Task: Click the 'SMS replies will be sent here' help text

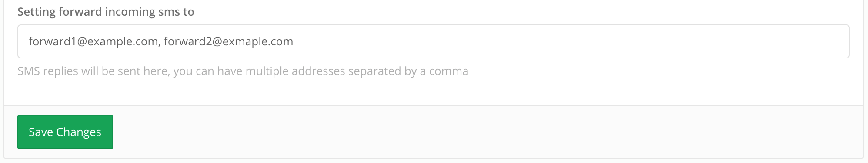Action: tap(92, 71)
